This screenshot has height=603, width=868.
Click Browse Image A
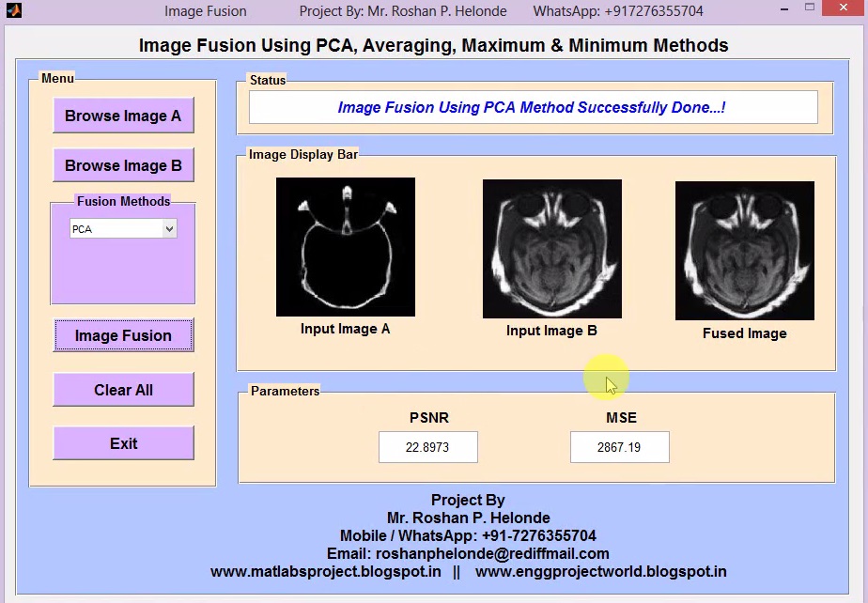click(123, 116)
